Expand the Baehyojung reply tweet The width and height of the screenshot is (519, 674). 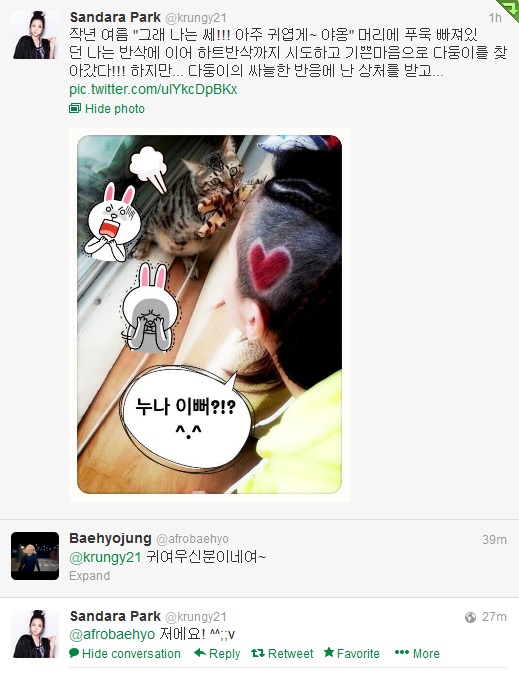click(x=89, y=576)
